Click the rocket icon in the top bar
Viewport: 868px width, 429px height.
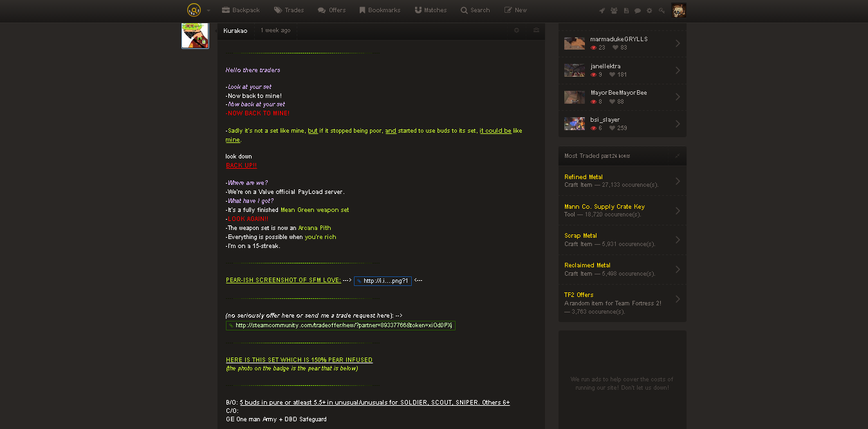tap(602, 11)
